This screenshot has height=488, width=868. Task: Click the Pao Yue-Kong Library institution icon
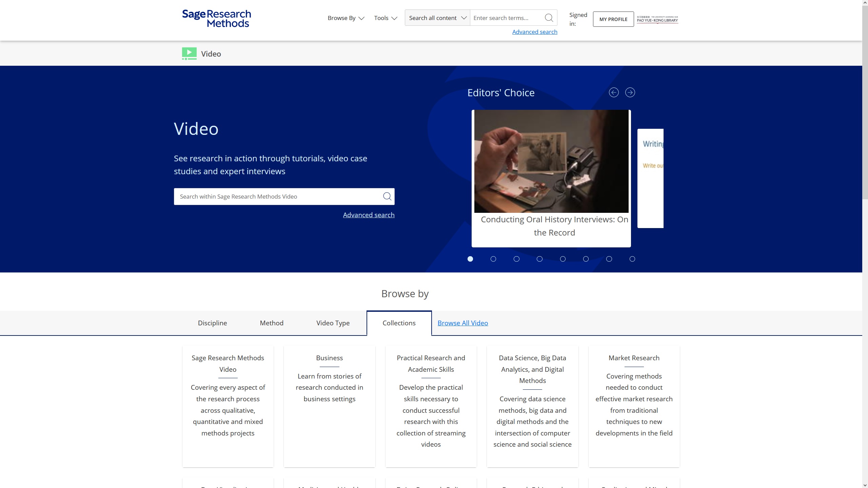tap(657, 19)
